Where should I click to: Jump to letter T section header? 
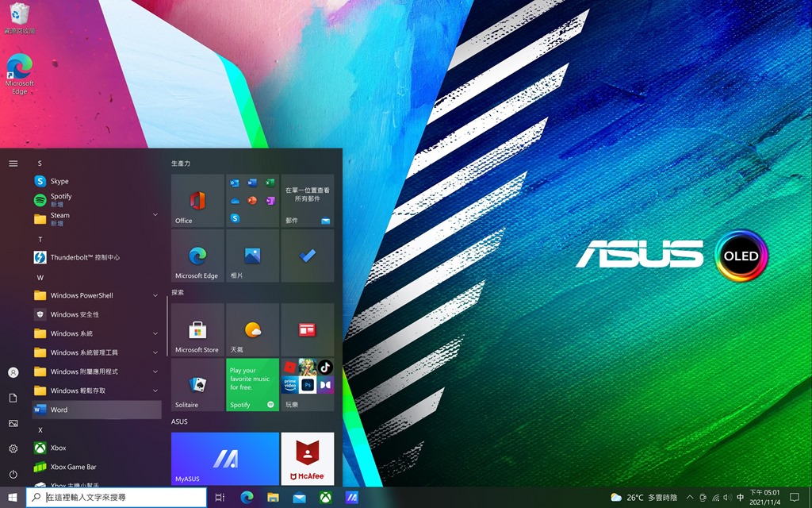tap(40, 240)
